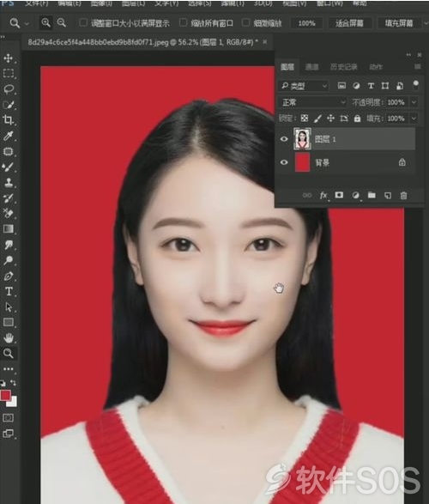Collapse the panel with double arrows
The image size is (429, 504).
[408, 55]
